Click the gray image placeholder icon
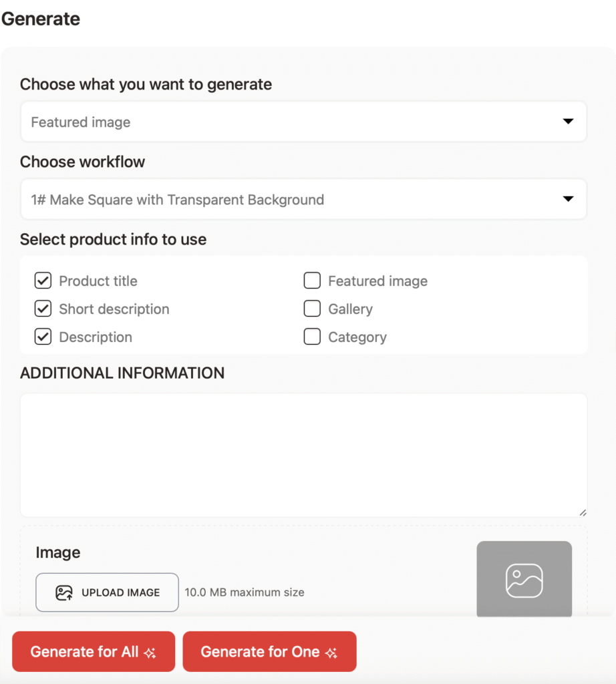The height and width of the screenshot is (684, 616). tap(524, 580)
